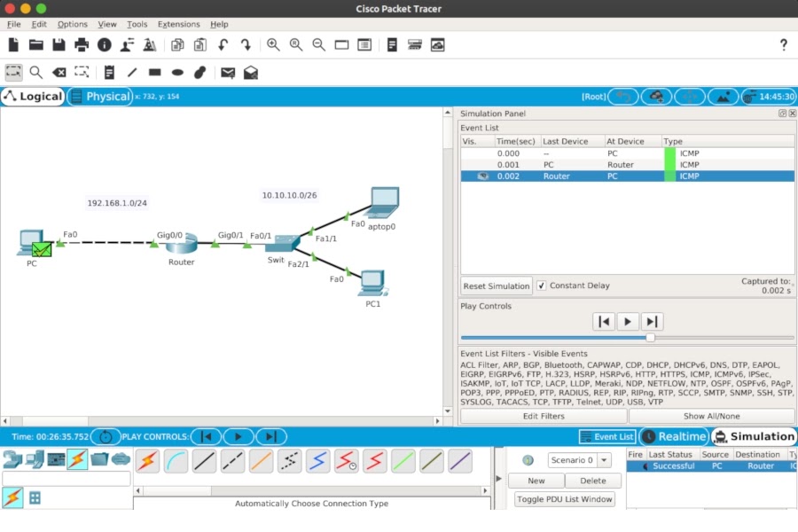Click Play in the bottom bar controls

[x=238, y=437]
